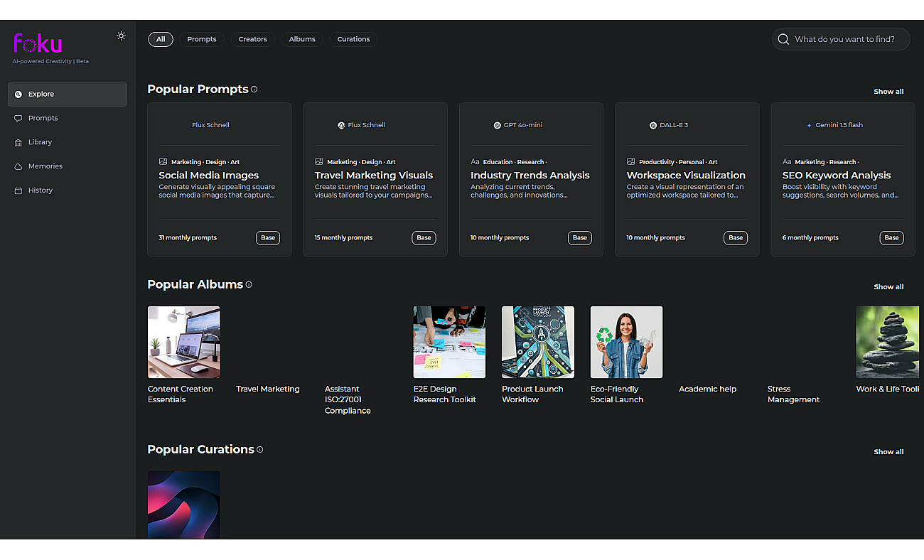Image resolution: width=924 pixels, height=560 pixels.
Task: Show all Popular Curations
Action: click(888, 452)
